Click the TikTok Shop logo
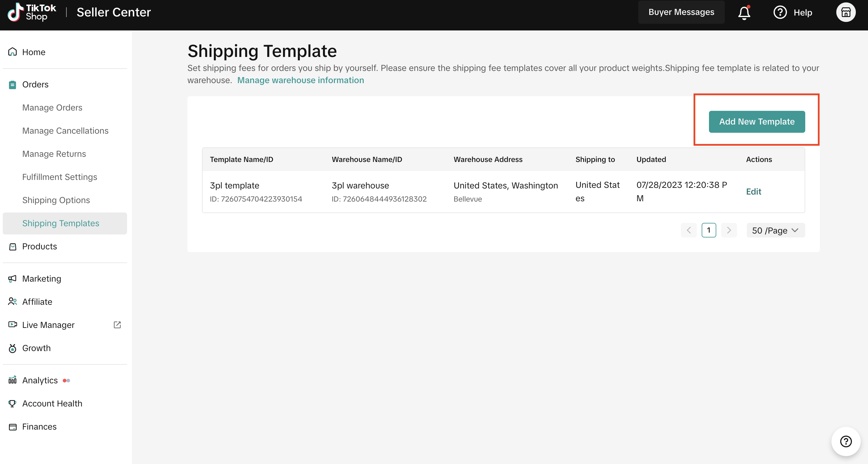Screen dimensions: 868x464 [x=32, y=12]
